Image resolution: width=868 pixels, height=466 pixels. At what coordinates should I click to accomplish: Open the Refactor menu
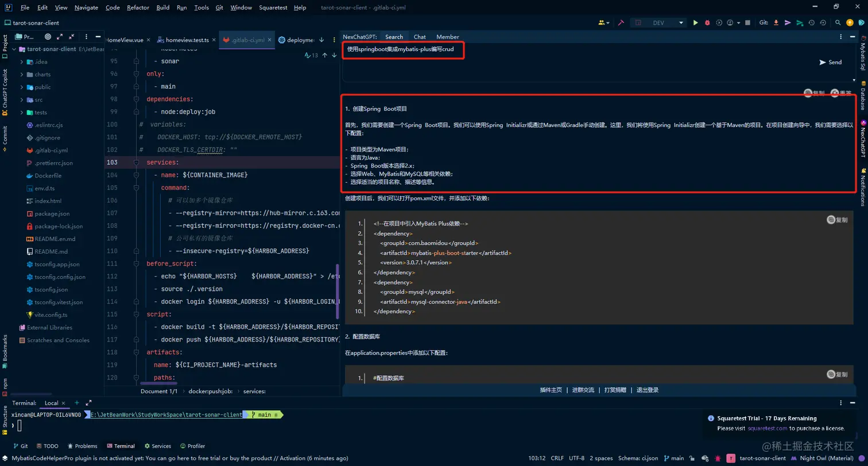[x=138, y=7]
